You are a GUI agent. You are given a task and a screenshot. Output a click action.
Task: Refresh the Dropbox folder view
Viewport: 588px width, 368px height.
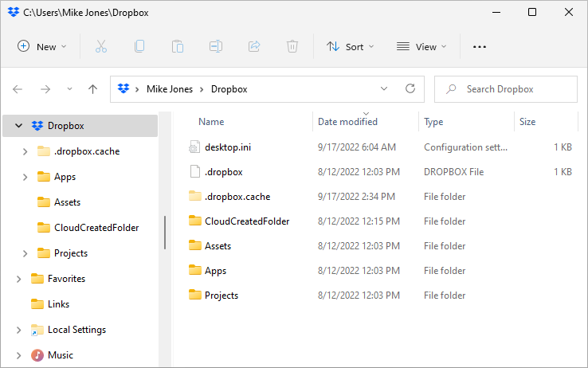(x=410, y=89)
